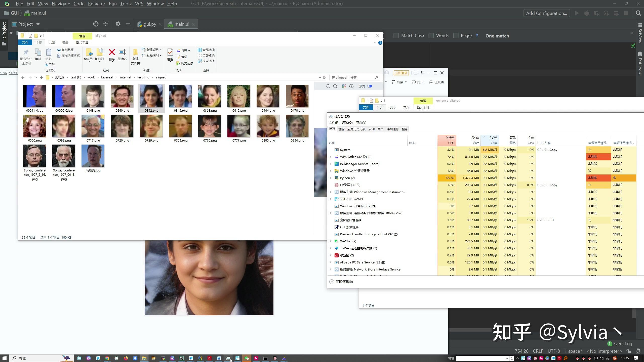
Task: Click the PyCharm project settings gear icon
Action: pos(118,24)
